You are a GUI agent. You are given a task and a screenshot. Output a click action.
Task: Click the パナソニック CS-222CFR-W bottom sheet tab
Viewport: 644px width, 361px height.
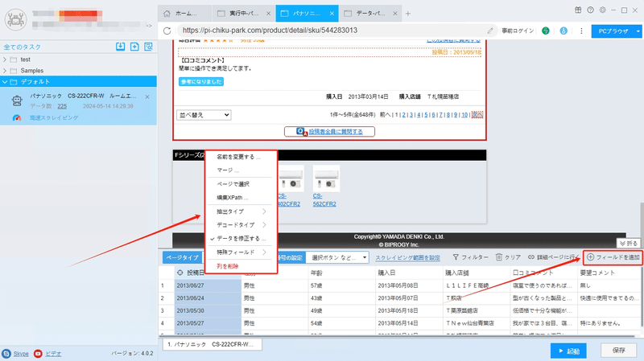pos(212,345)
